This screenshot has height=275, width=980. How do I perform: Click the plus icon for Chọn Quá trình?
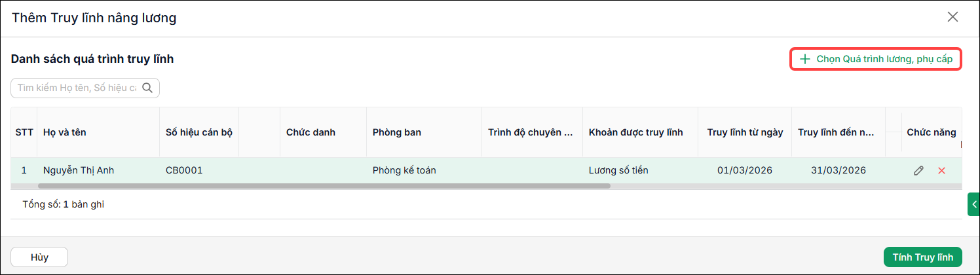point(805,59)
